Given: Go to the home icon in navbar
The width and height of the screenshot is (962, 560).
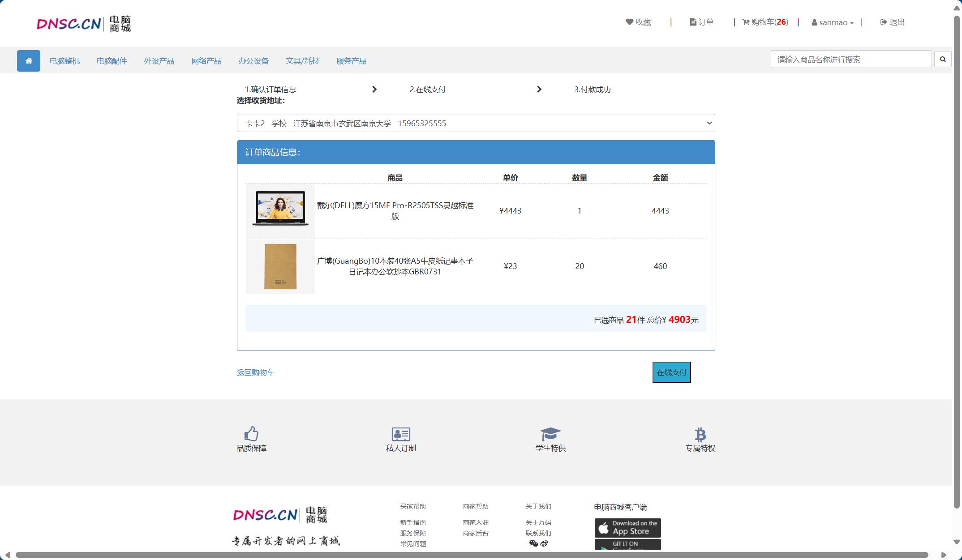Looking at the screenshot, I should coord(29,61).
